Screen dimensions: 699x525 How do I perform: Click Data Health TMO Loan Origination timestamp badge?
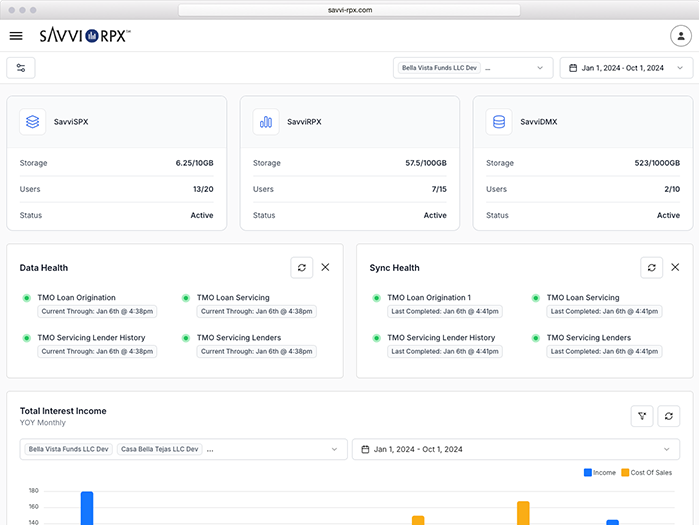[x=97, y=311]
